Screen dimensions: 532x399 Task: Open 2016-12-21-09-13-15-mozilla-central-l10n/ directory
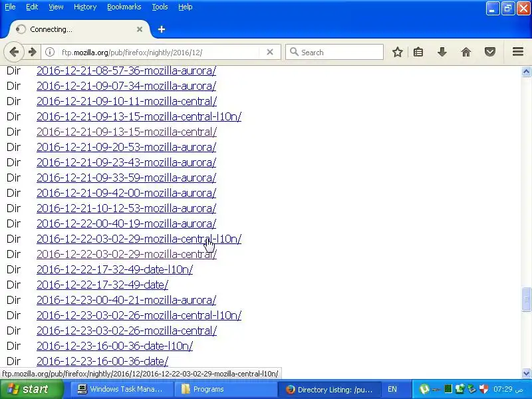[x=139, y=117]
